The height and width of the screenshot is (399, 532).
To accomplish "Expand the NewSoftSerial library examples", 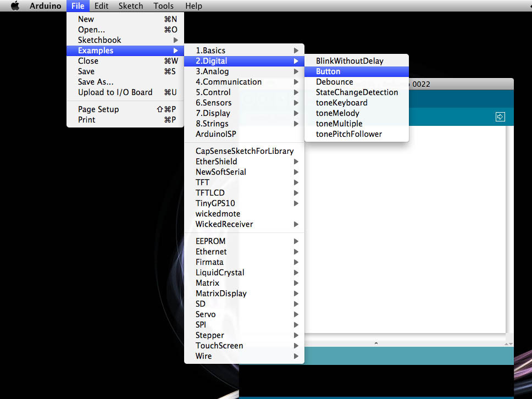I will pyautogui.click(x=244, y=172).
